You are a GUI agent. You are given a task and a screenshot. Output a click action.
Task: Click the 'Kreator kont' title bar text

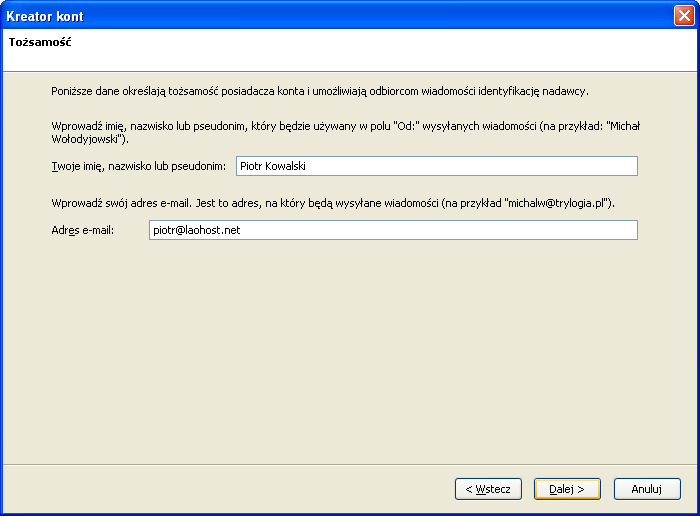[45, 17]
